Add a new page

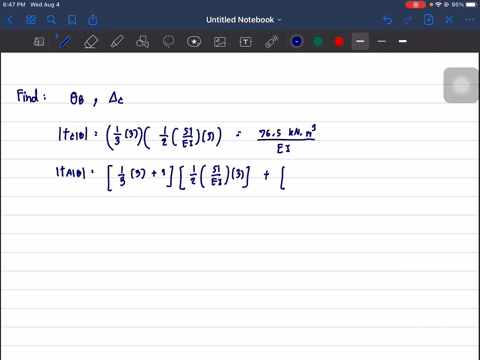pos(429,20)
